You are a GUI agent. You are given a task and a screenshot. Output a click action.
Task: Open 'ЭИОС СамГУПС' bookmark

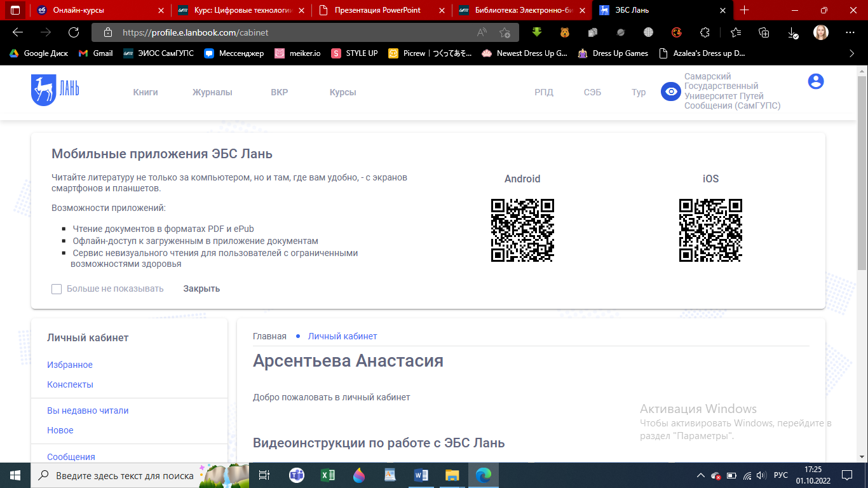coord(158,53)
